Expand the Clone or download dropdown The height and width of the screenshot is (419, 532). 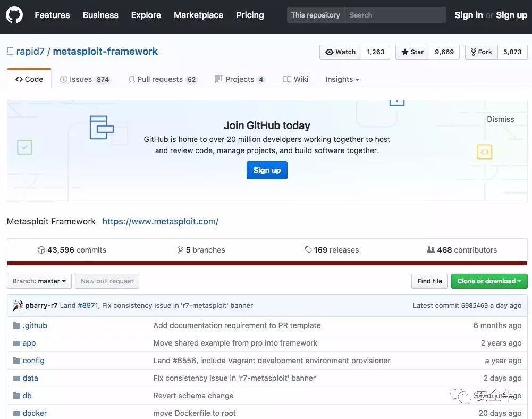point(489,281)
